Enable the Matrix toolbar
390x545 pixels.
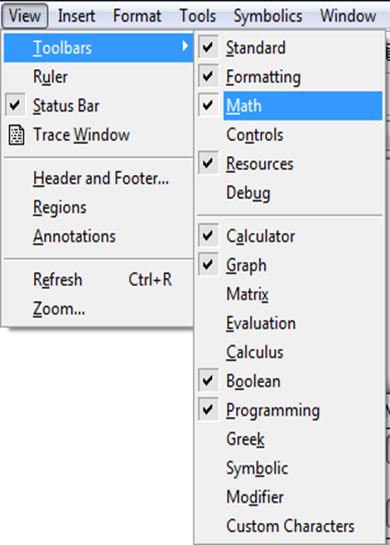(x=290, y=294)
